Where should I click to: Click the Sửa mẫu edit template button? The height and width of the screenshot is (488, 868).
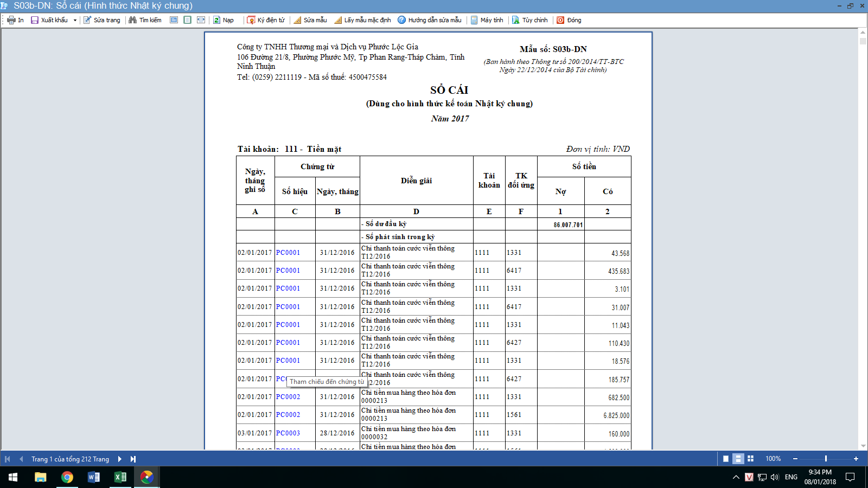click(x=310, y=20)
